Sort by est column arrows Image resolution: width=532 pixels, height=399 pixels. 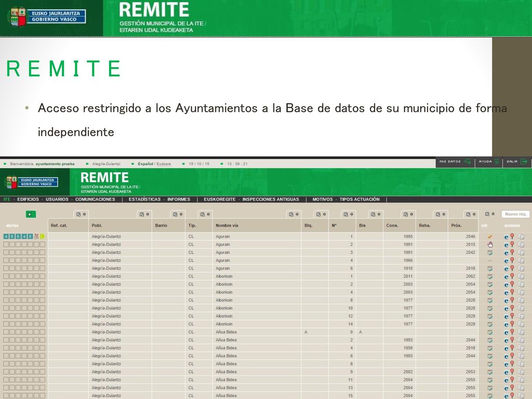pyautogui.click(x=493, y=214)
